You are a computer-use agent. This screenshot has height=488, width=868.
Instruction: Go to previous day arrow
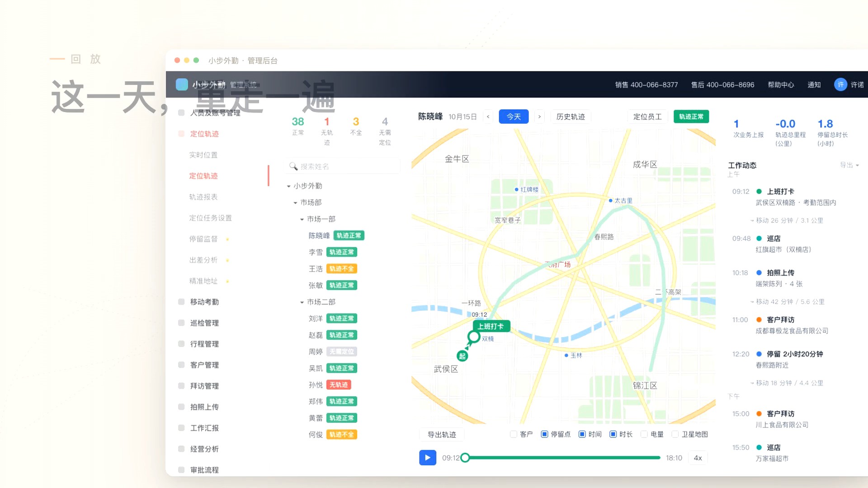tap(488, 117)
